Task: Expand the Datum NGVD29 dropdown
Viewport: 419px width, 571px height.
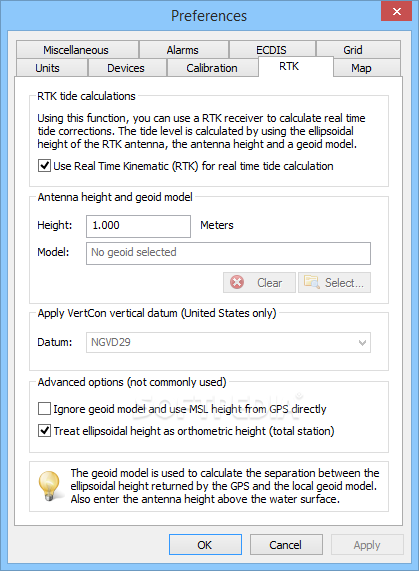Action: click(x=228, y=342)
